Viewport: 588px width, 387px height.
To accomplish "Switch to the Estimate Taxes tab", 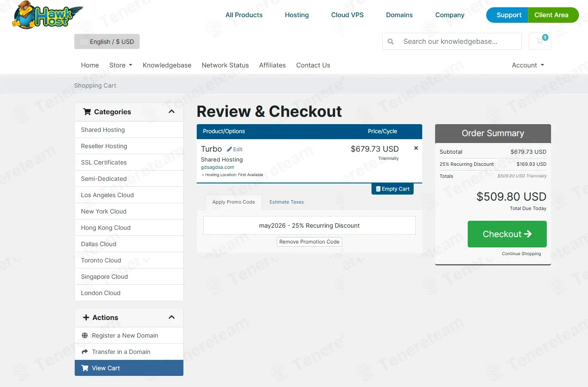I will [x=286, y=202].
